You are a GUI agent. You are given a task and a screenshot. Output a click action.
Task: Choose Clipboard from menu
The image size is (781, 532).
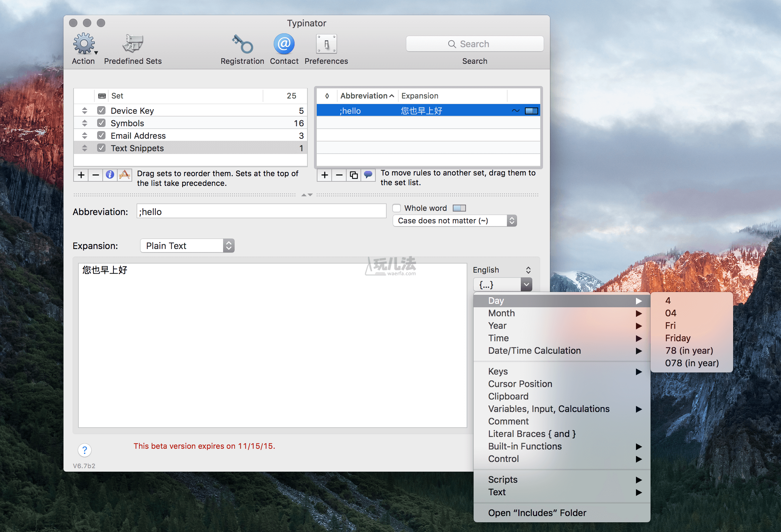562,396
